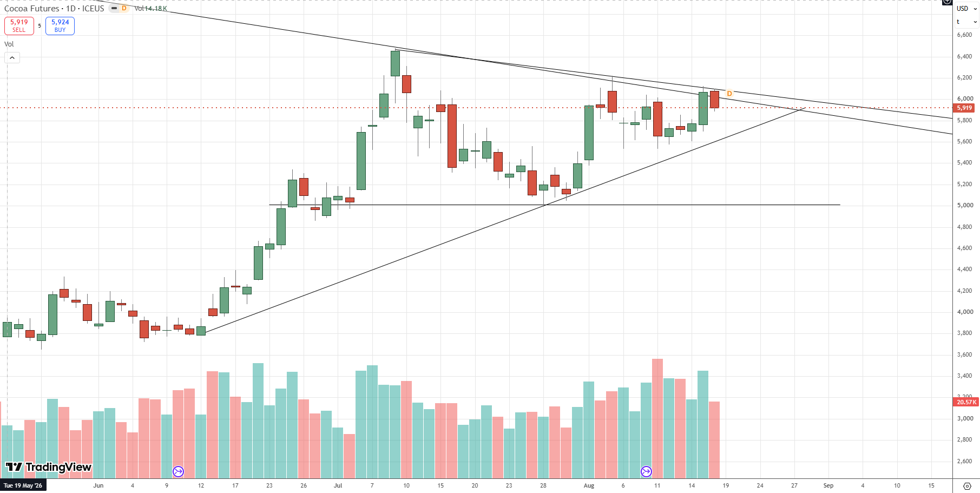Image resolution: width=980 pixels, height=493 pixels.
Task: Click the SELL 5,919 button
Action: (x=19, y=26)
